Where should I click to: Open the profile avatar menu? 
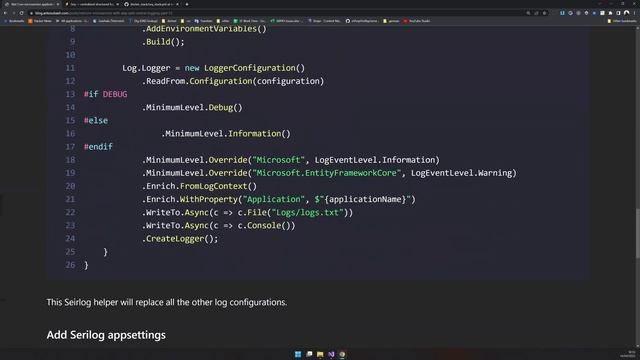(627, 13)
